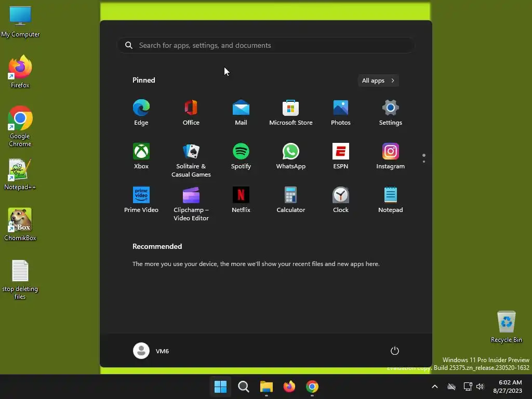Launch the Photos app

pyautogui.click(x=341, y=112)
